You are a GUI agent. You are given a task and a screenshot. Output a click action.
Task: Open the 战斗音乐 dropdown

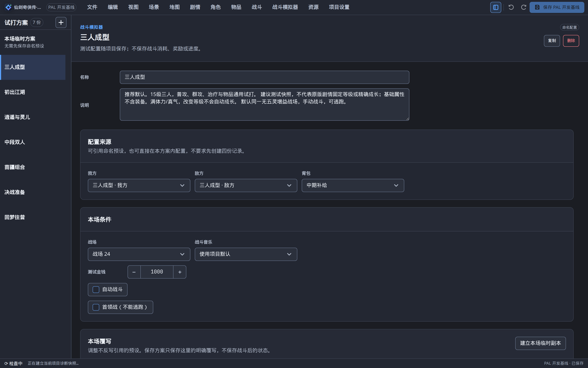246,254
